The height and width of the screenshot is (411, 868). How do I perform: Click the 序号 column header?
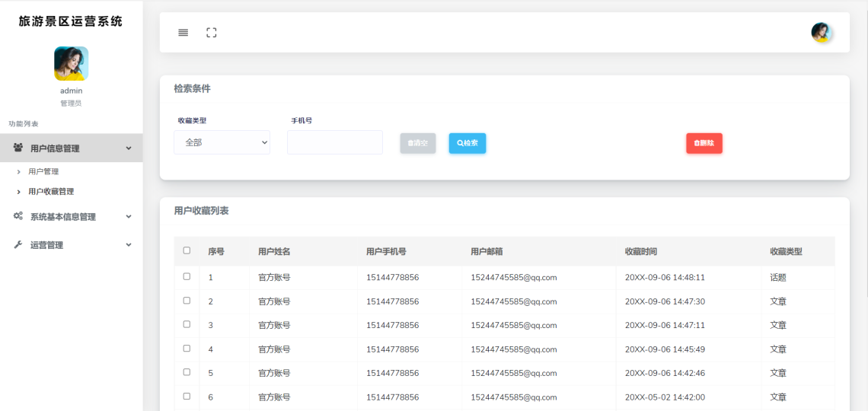pyautogui.click(x=216, y=252)
